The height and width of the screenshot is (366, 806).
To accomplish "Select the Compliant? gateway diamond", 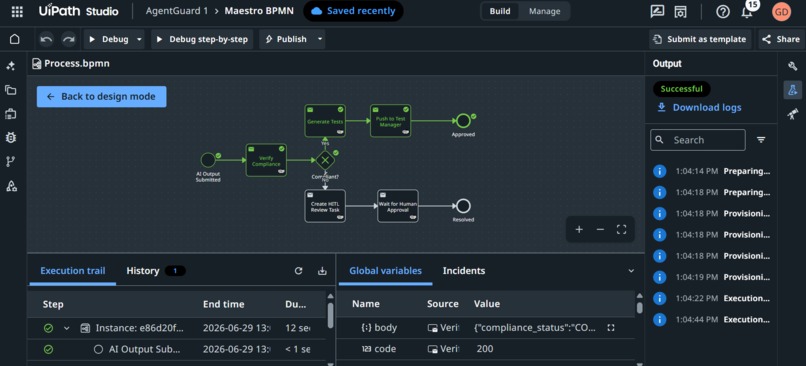I will [325, 161].
